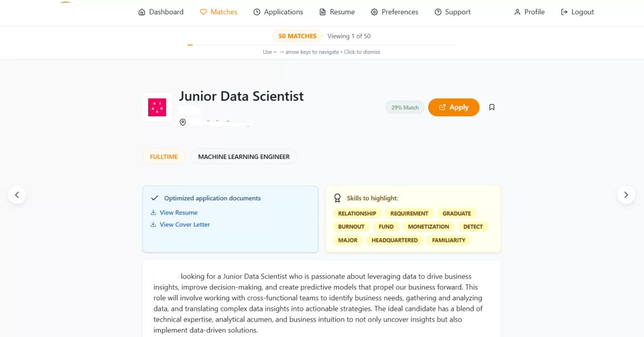Go to previous match with left chevron

(x=17, y=194)
